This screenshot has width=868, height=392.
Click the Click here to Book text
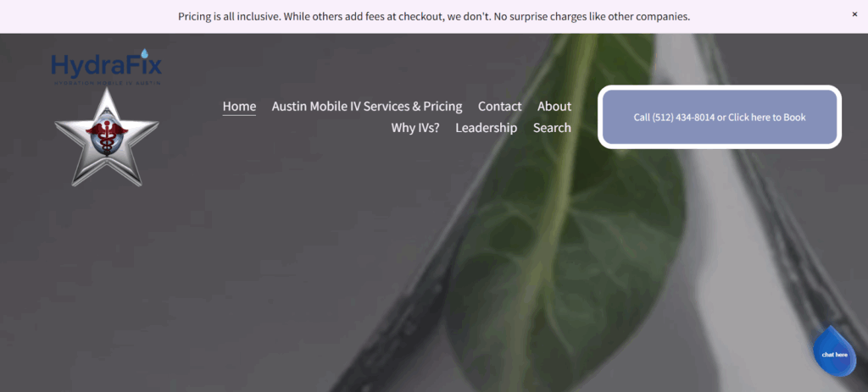[767, 117]
